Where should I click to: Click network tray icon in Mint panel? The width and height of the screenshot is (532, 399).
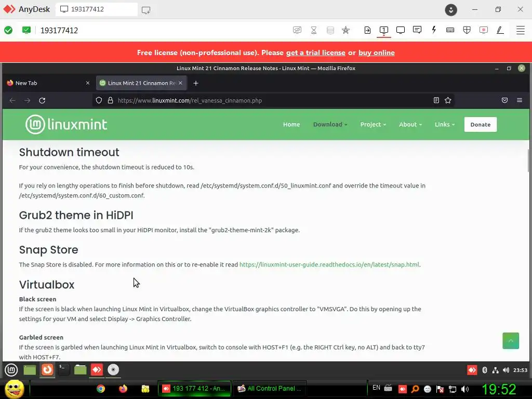pos(495,370)
